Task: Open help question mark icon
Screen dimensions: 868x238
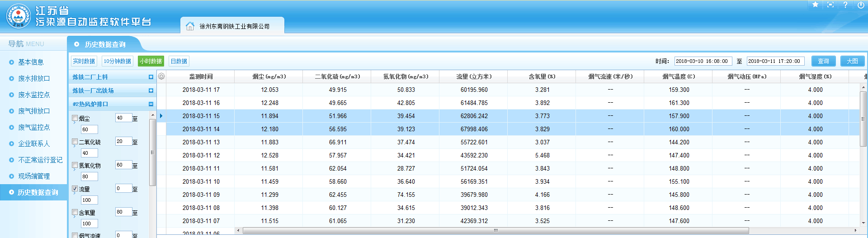Action: pyautogui.click(x=845, y=5)
